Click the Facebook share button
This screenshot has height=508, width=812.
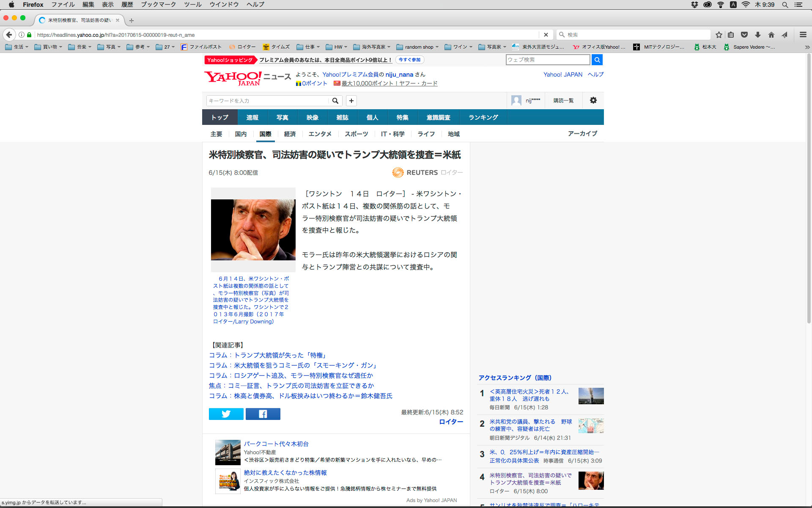[x=263, y=414]
